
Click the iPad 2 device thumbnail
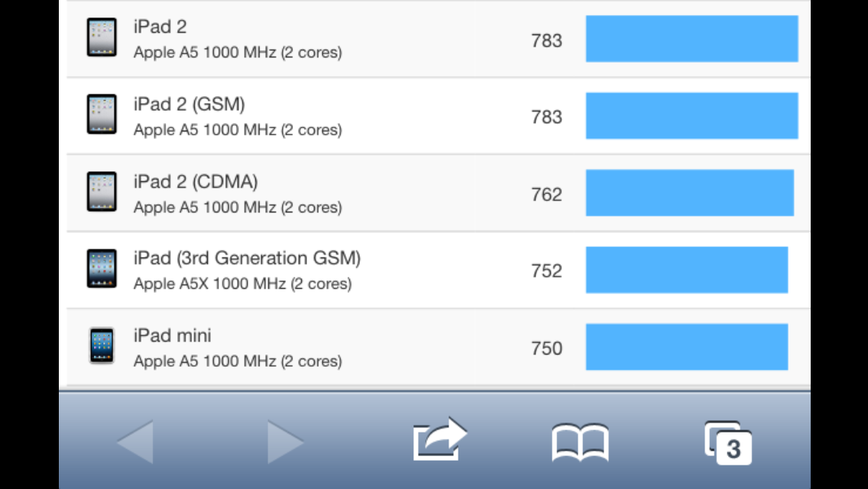pos(102,37)
